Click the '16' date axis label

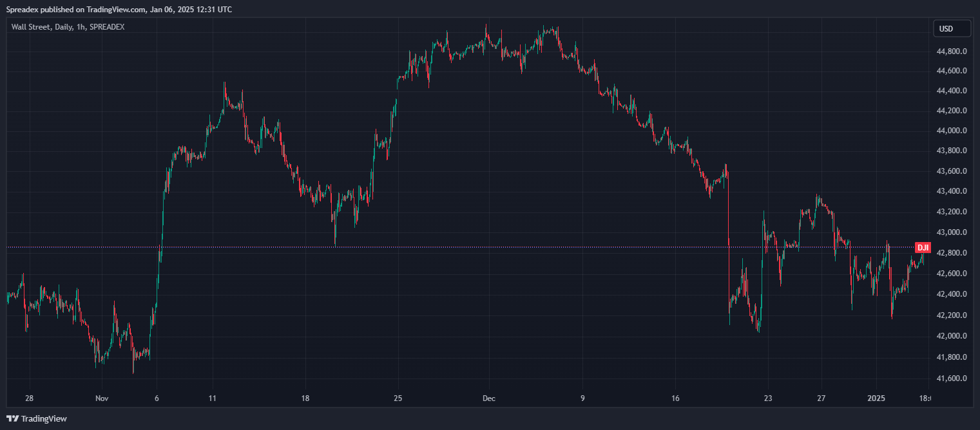[x=675, y=398]
